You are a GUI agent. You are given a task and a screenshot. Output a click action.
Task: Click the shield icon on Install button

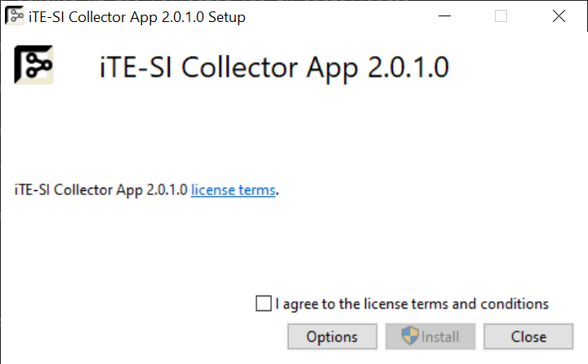(x=410, y=336)
